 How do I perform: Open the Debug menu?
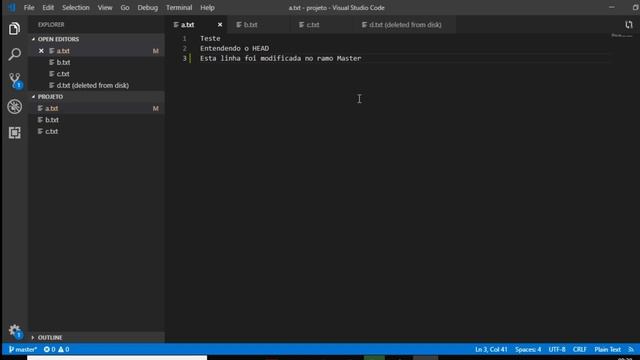point(148,8)
